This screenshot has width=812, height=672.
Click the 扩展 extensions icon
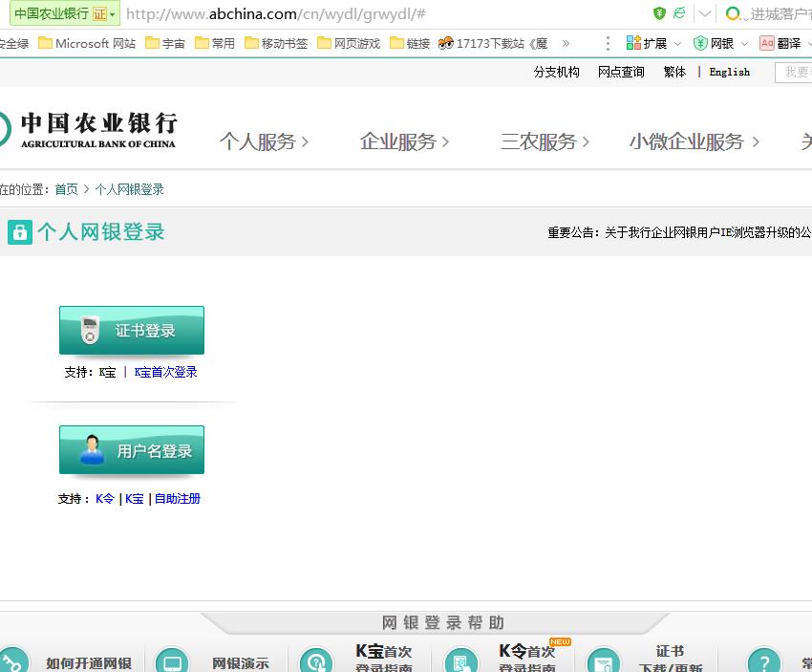(x=633, y=43)
